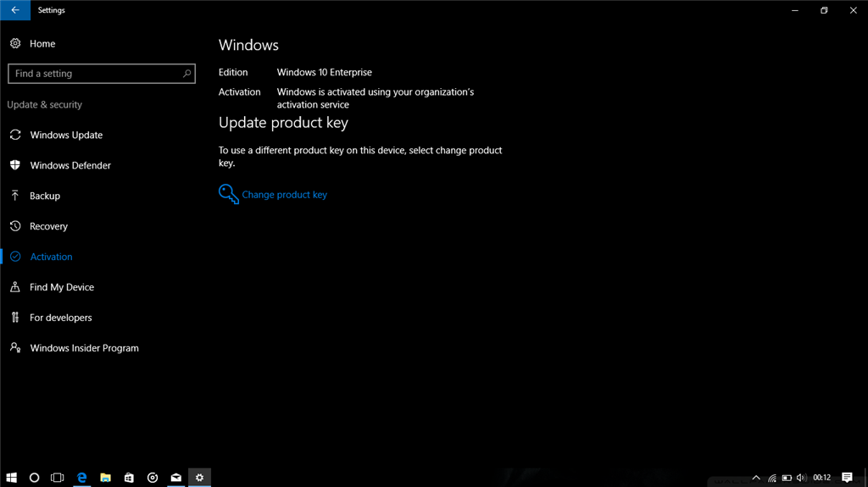The height and width of the screenshot is (487, 868).
Task: Click the Windows Insider Program person icon
Action: [x=15, y=347]
